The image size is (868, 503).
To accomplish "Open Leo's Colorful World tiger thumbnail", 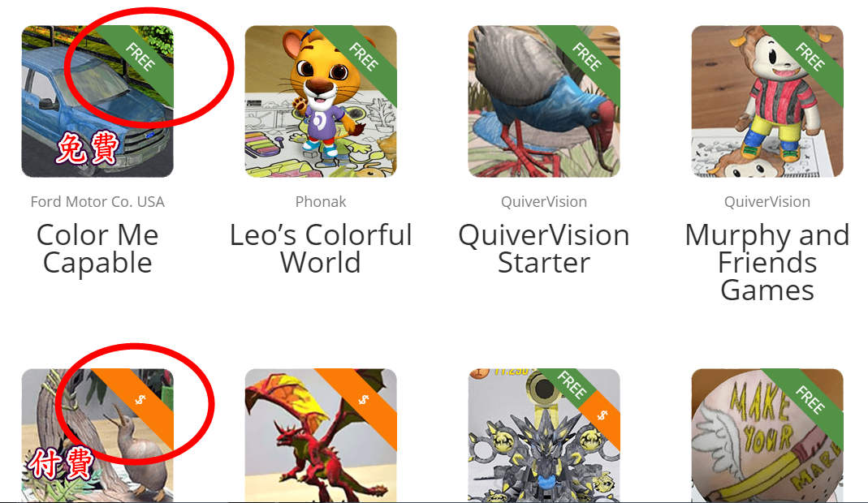I will [x=321, y=101].
